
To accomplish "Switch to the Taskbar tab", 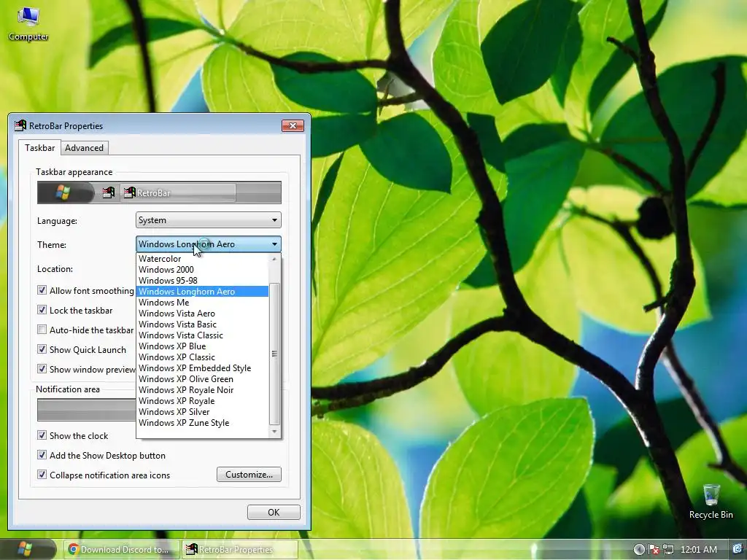I will click(x=39, y=147).
